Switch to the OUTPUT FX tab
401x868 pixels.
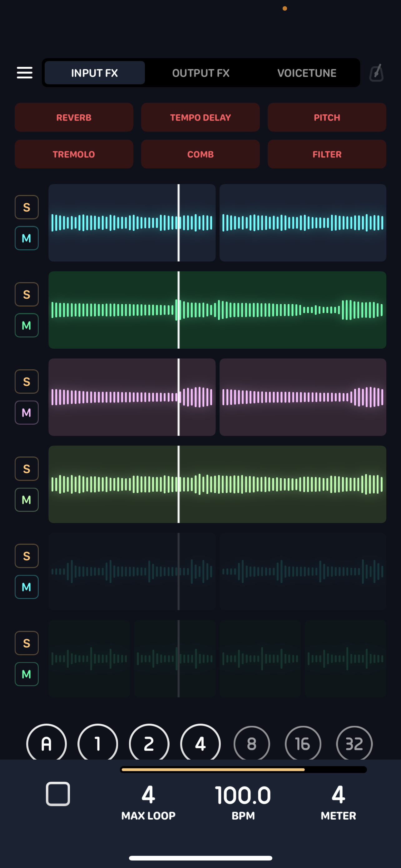[x=201, y=73]
